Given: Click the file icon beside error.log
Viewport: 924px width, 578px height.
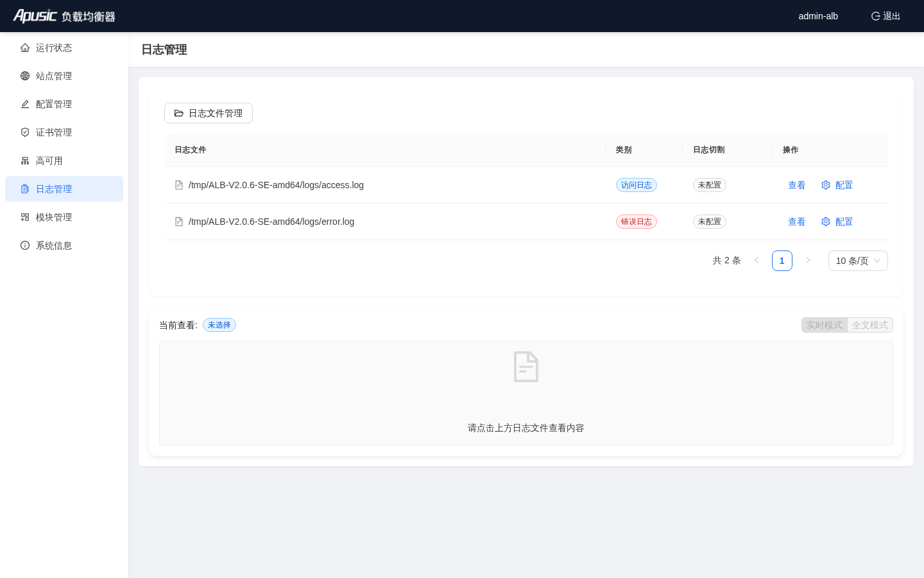Looking at the screenshot, I should pos(179,222).
